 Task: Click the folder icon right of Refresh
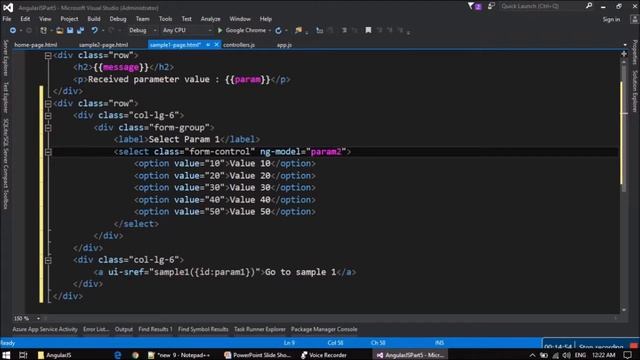pos(299,31)
